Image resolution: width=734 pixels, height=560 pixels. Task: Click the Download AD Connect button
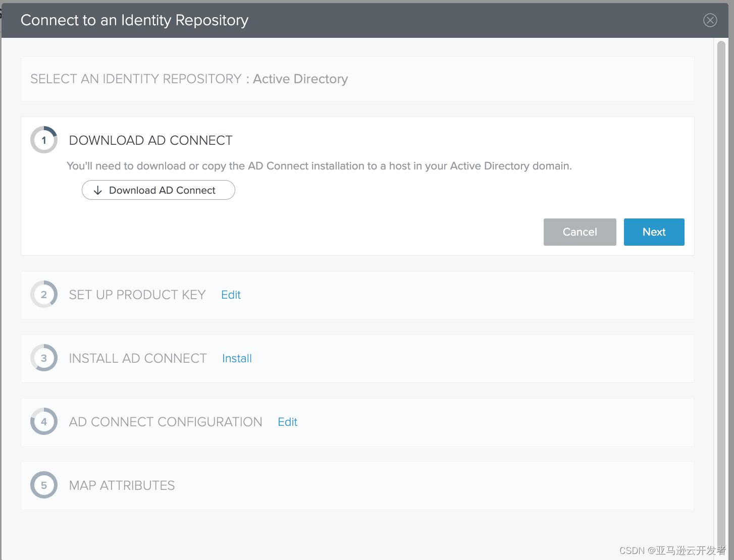[159, 190]
